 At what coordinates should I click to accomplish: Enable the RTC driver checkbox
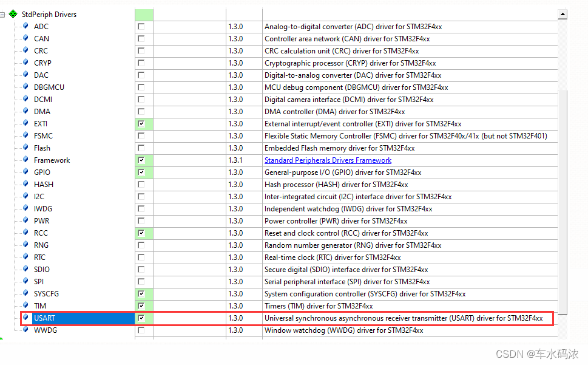coord(141,258)
